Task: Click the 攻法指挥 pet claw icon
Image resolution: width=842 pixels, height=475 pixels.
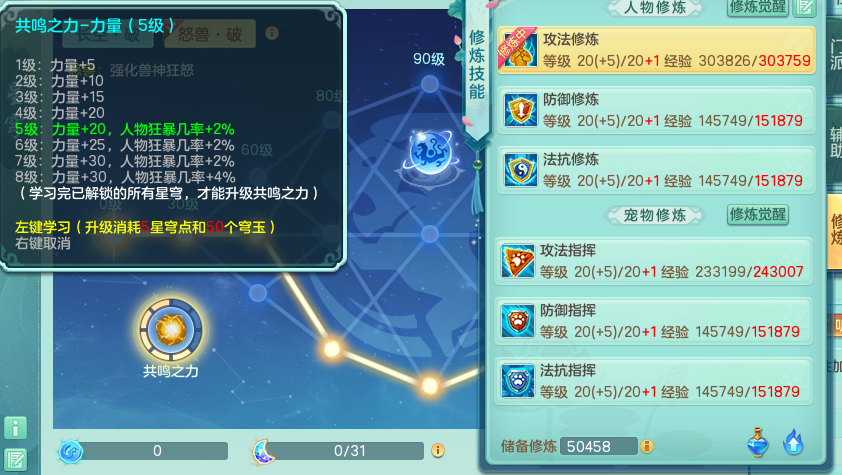Action: (x=517, y=261)
